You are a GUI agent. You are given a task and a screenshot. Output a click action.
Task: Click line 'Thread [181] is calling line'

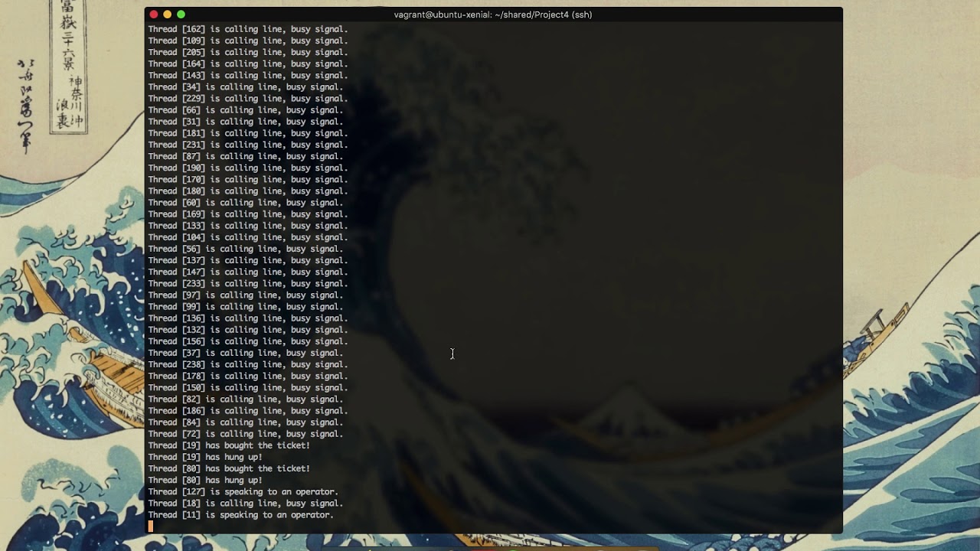coord(248,133)
